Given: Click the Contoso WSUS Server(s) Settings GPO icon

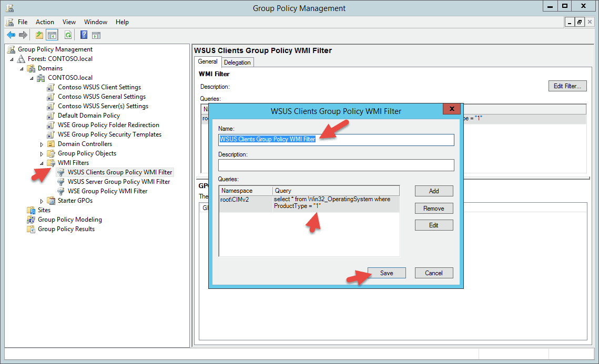Looking at the screenshot, I should coord(51,106).
